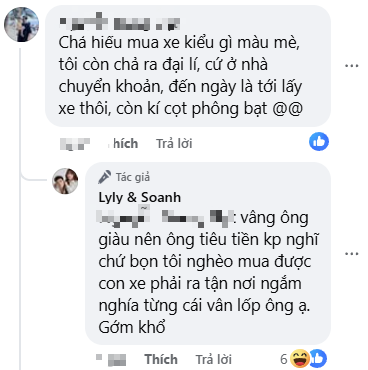
Task: Open the blurred timestamp under first comment
Action: click(75, 144)
